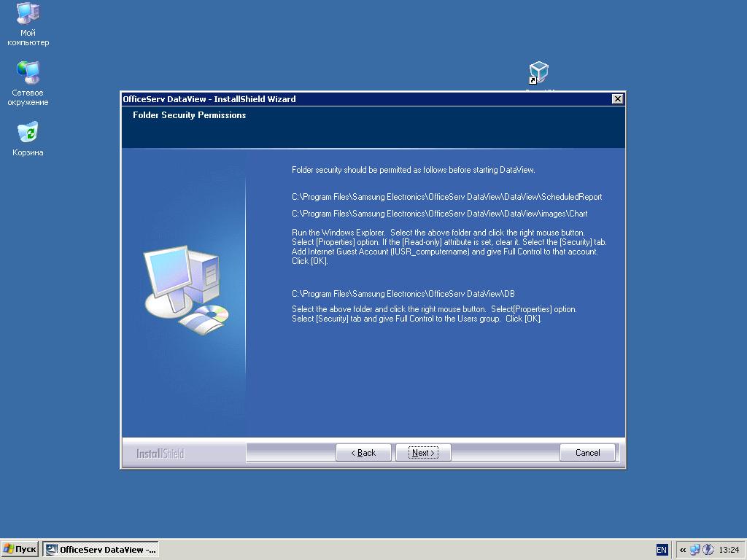
Task: Open the Пуск start menu
Action: tap(20, 550)
